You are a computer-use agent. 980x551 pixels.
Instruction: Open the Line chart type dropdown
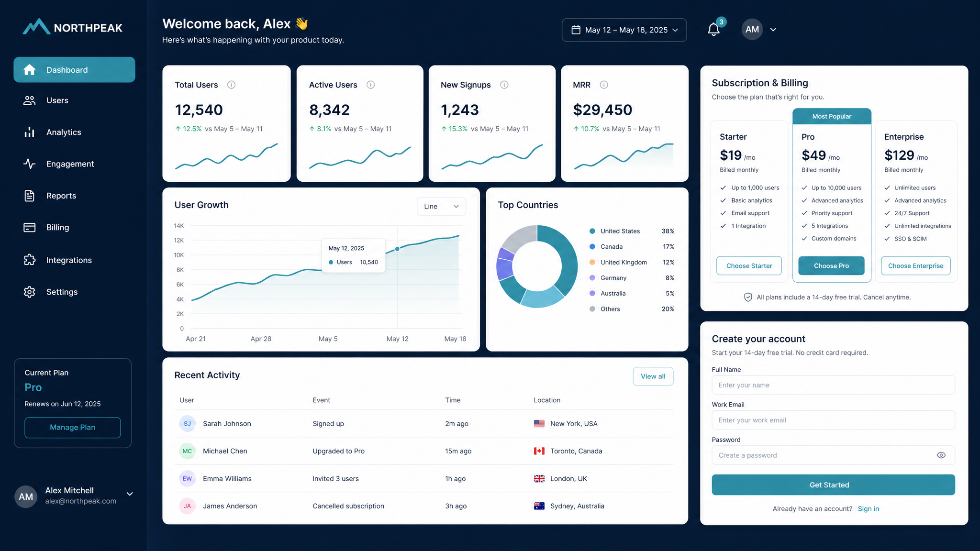[441, 206]
